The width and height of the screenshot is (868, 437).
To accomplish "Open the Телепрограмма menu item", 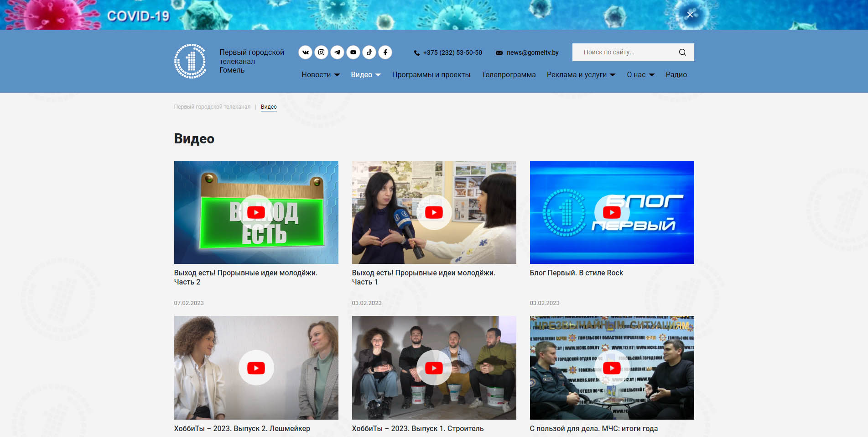I will 509,75.
